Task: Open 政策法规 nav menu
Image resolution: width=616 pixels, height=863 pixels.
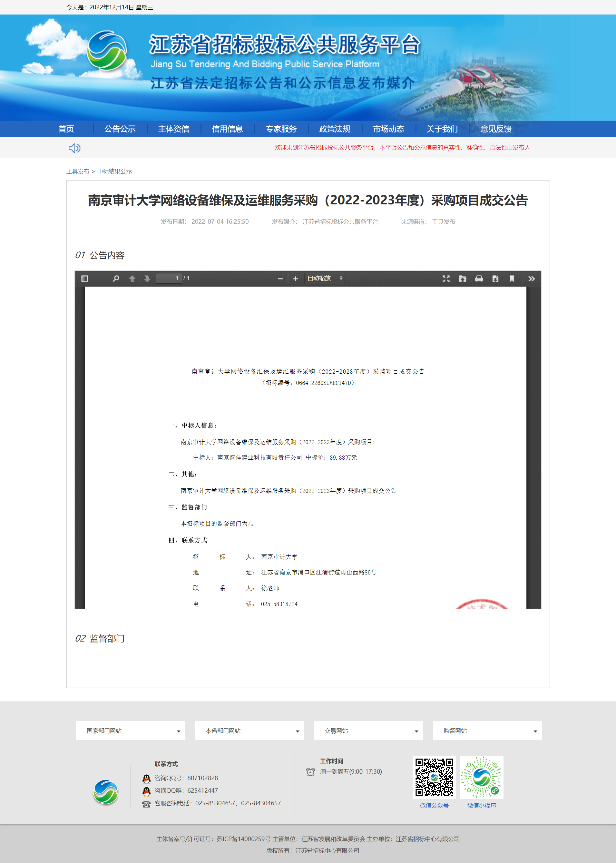Action: click(335, 129)
